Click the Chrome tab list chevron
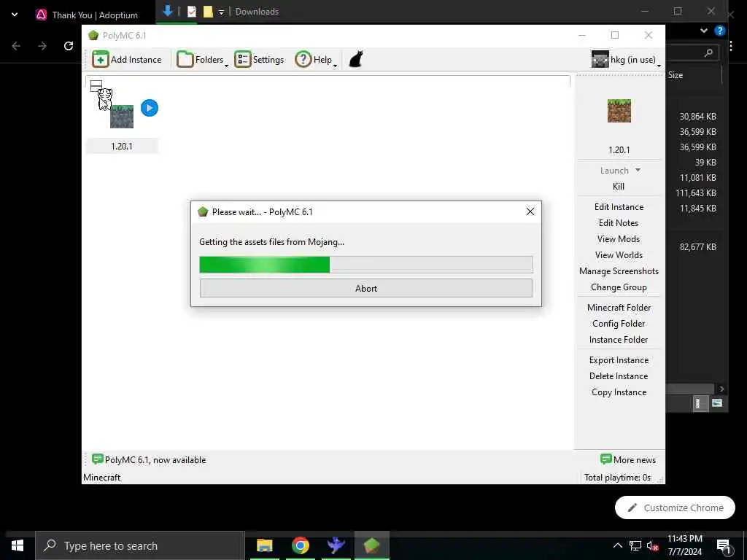The width and height of the screenshot is (747, 560). point(15,15)
